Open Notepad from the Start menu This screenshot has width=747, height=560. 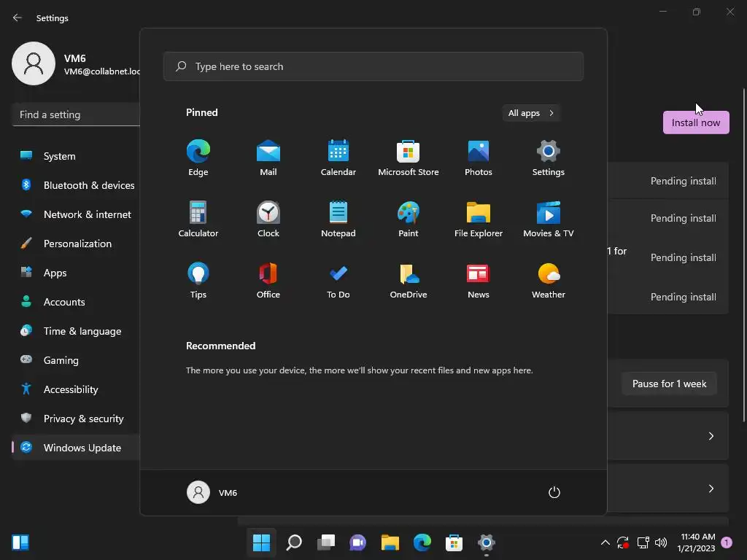[338, 219]
